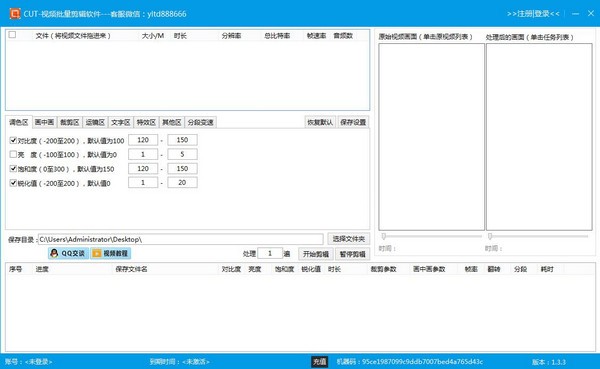
Task: Open QQ交谈 chat button
Action: (68, 253)
